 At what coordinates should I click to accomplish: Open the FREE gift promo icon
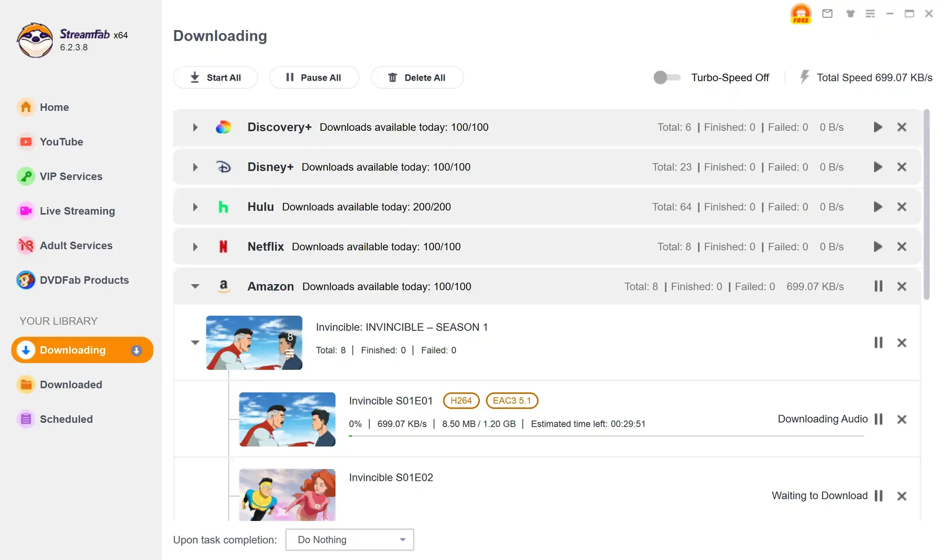point(800,14)
